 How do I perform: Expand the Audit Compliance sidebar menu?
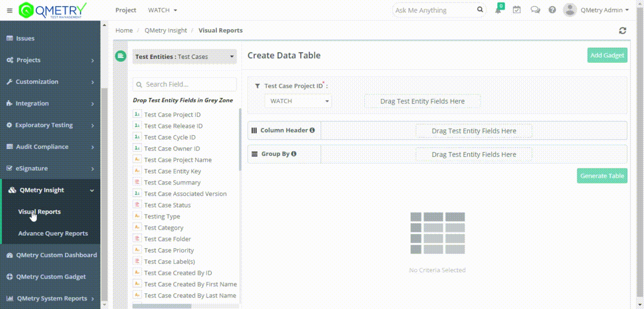50,146
